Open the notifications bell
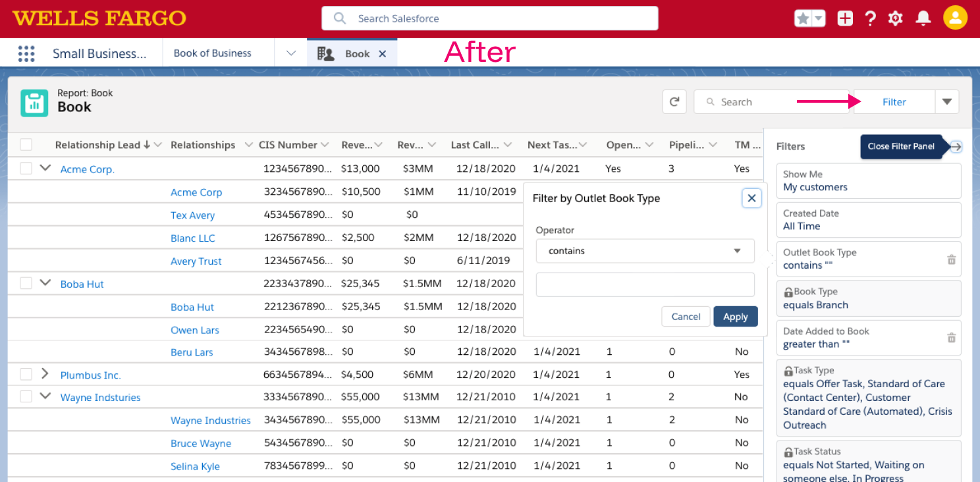This screenshot has height=482, width=980. coord(924,18)
